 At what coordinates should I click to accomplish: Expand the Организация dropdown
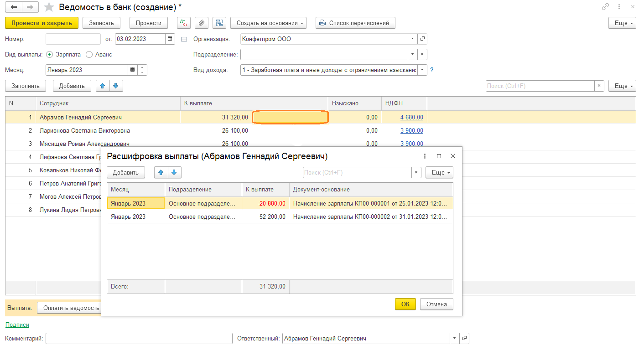(412, 39)
